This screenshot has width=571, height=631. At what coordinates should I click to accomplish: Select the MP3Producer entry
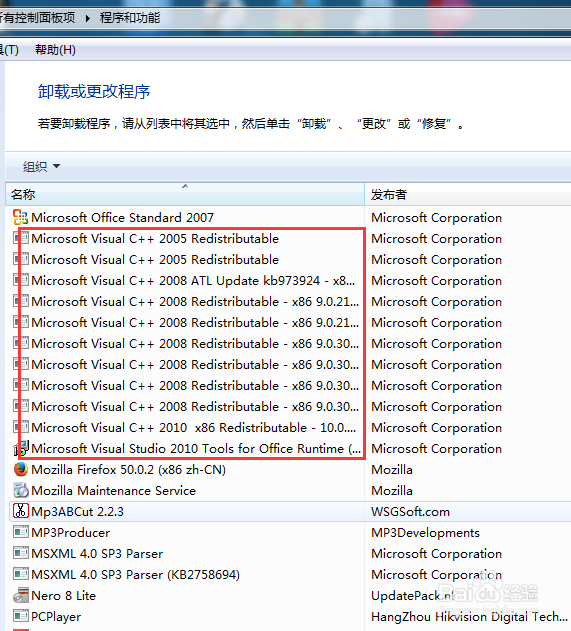click(x=70, y=532)
